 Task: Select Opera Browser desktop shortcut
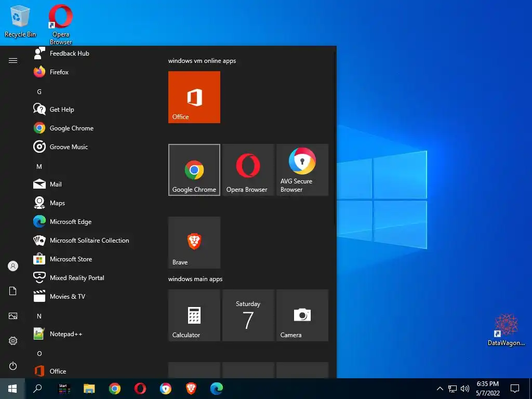[61, 24]
